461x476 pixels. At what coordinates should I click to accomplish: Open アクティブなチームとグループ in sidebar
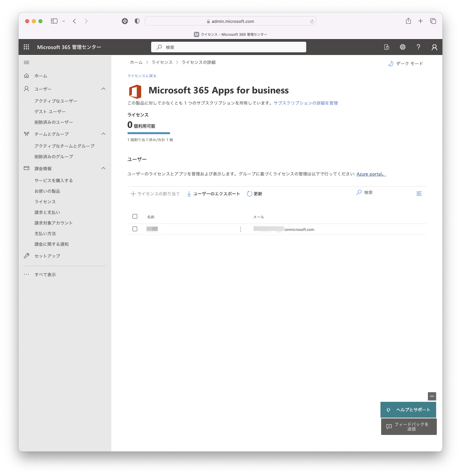tap(65, 146)
